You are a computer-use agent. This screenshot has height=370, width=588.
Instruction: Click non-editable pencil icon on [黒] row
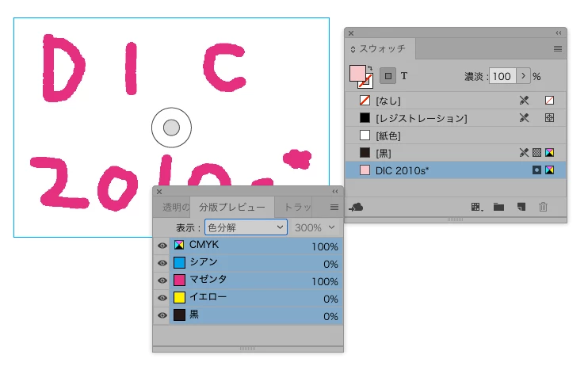(524, 153)
